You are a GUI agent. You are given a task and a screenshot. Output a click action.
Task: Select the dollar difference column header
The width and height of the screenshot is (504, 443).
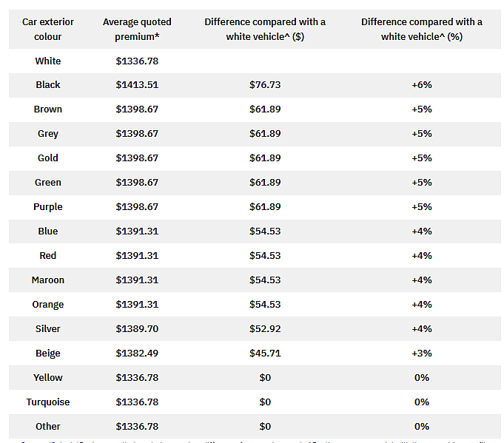tap(265, 30)
